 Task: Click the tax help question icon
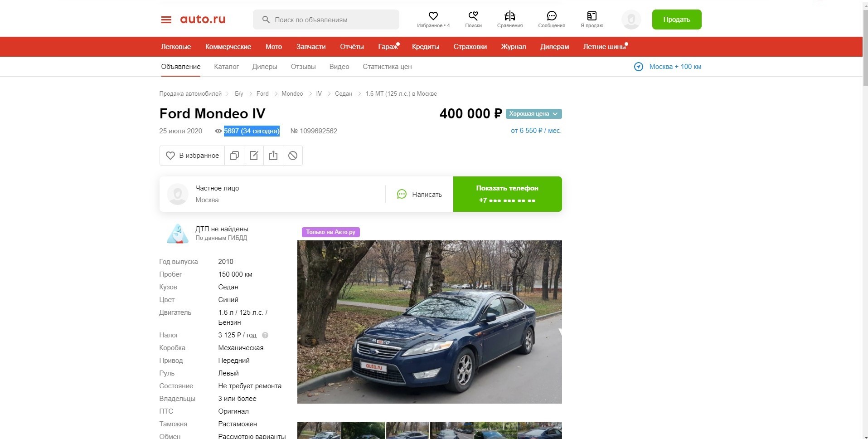(x=265, y=335)
